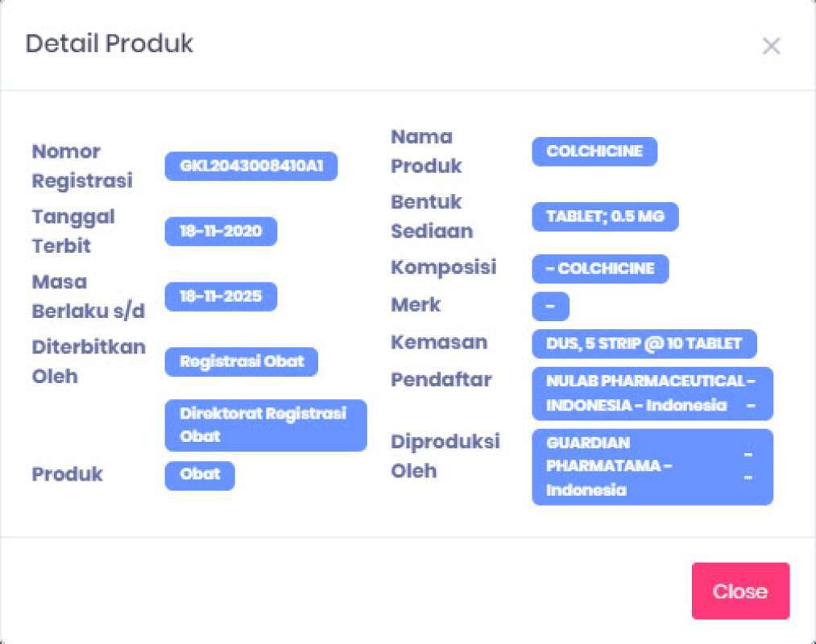This screenshot has width=816, height=644.
Task: Click the Pendaftar field label
Action: click(441, 379)
